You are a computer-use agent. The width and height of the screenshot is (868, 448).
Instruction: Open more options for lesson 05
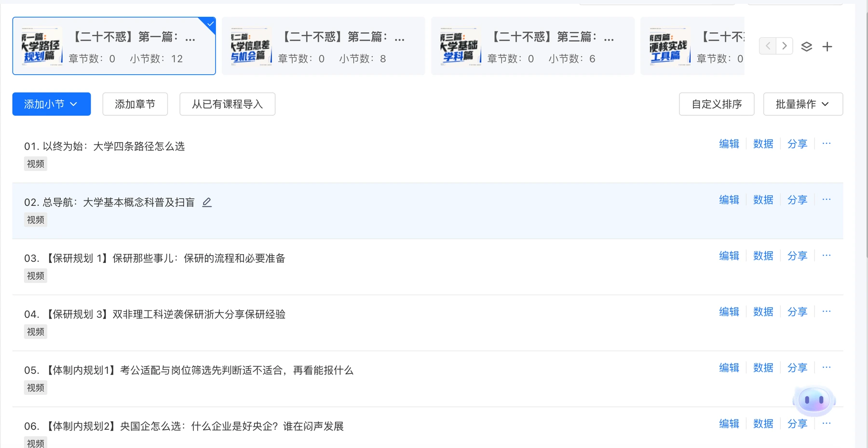pyautogui.click(x=827, y=367)
